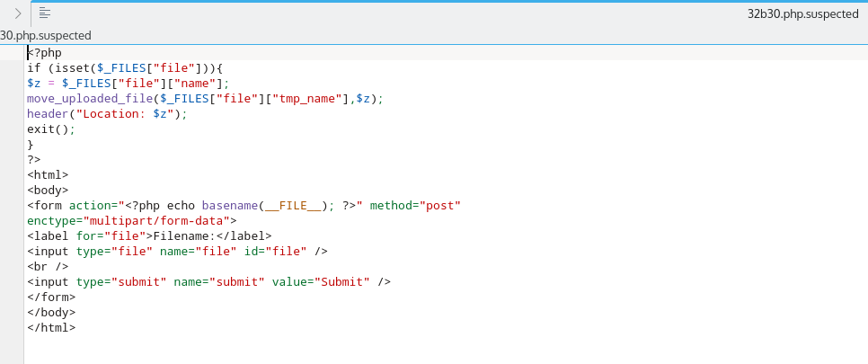
Task: Click the value="Submit" attribute
Action: (x=321, y=281)
